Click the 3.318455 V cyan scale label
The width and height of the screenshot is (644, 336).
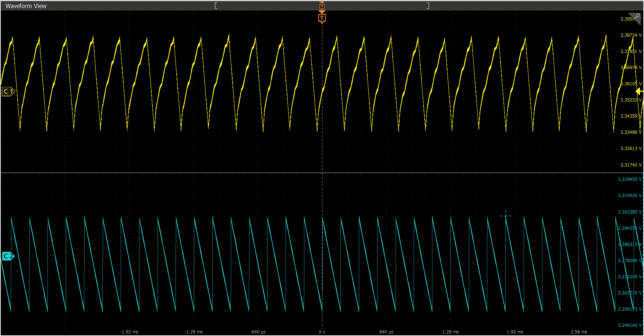(x=629, y=179)
